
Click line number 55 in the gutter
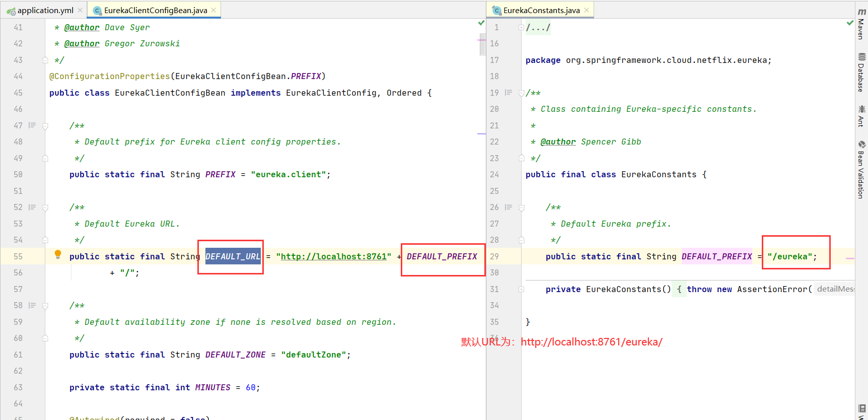[18, 256]
